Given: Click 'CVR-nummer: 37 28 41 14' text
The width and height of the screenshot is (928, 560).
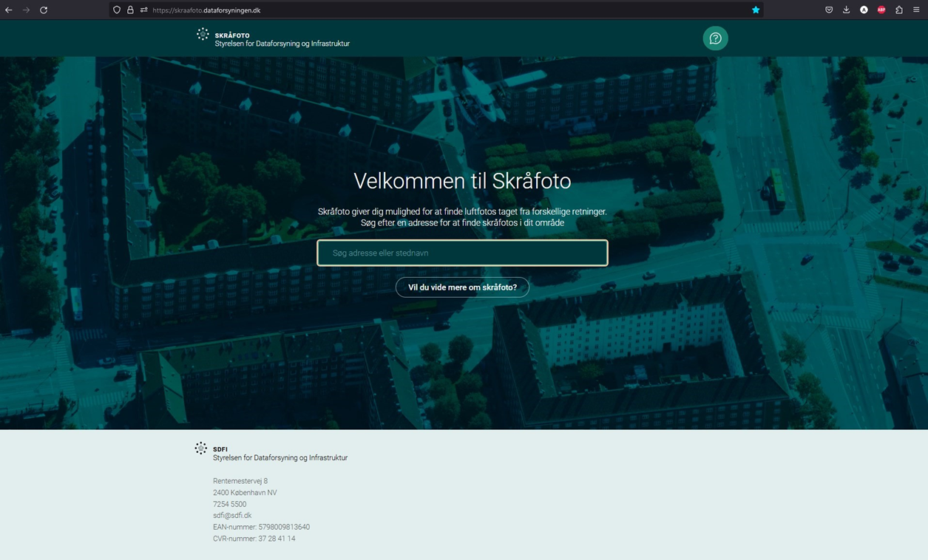Looking at the screenshot, I should pos(254,539).
